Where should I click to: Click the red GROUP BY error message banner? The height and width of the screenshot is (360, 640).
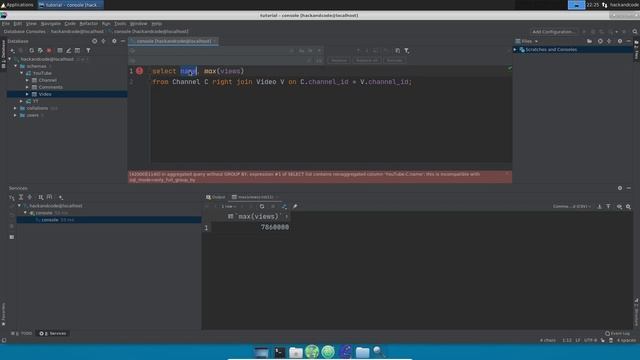tap(320, 177)
